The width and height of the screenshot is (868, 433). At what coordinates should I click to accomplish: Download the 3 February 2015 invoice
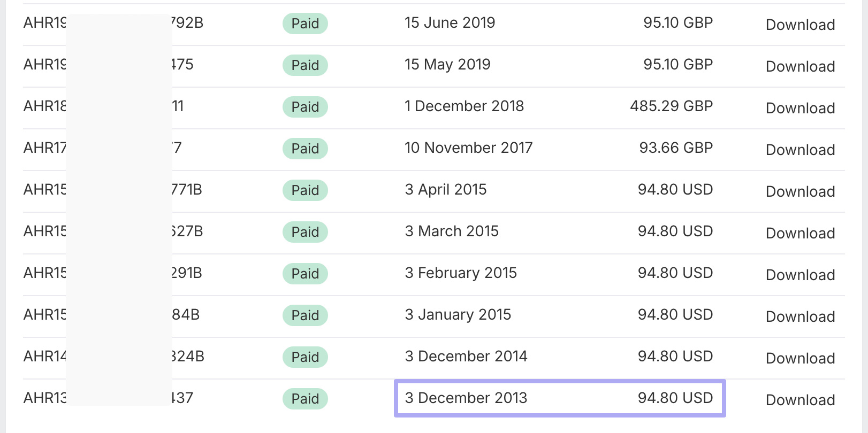pyautogui.click(x=800, y=275)
